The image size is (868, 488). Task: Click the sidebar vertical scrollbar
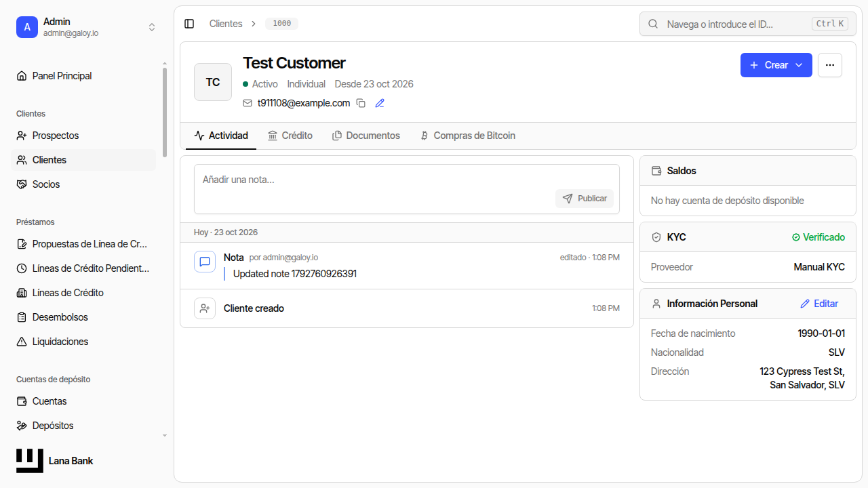point(164,112)
